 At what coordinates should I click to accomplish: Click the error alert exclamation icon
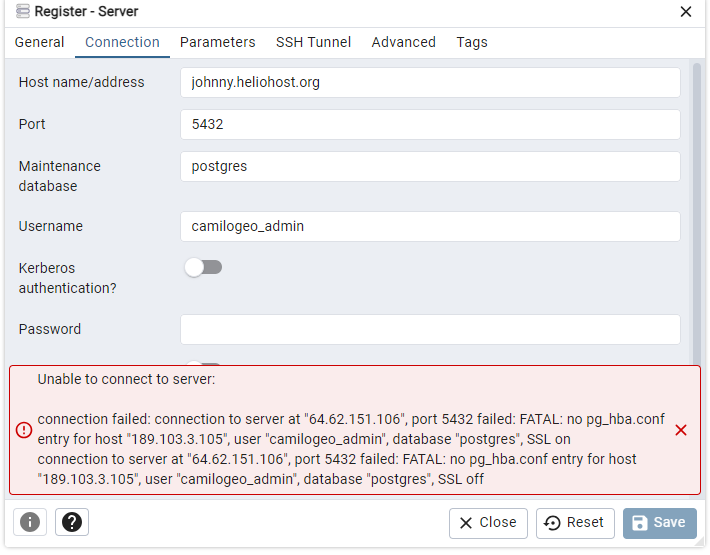[24, 430]
